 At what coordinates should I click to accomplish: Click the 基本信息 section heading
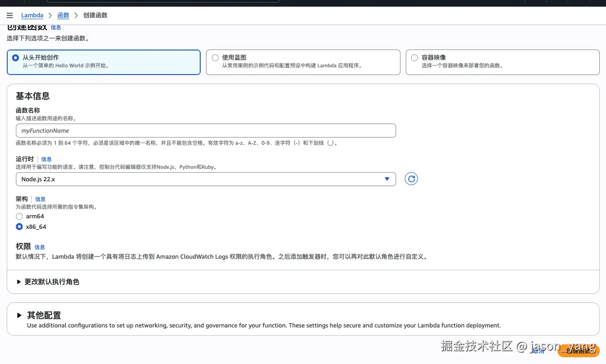33,96
